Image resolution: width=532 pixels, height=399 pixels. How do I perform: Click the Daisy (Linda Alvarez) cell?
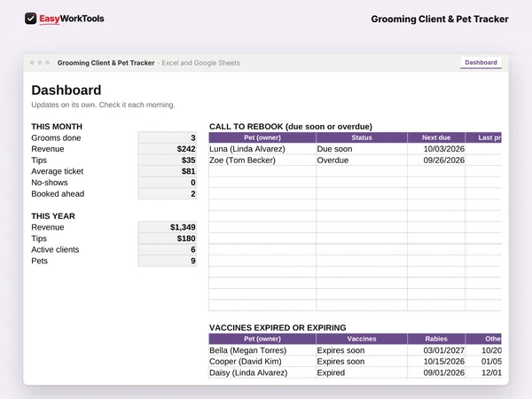(x=262, y=372)
